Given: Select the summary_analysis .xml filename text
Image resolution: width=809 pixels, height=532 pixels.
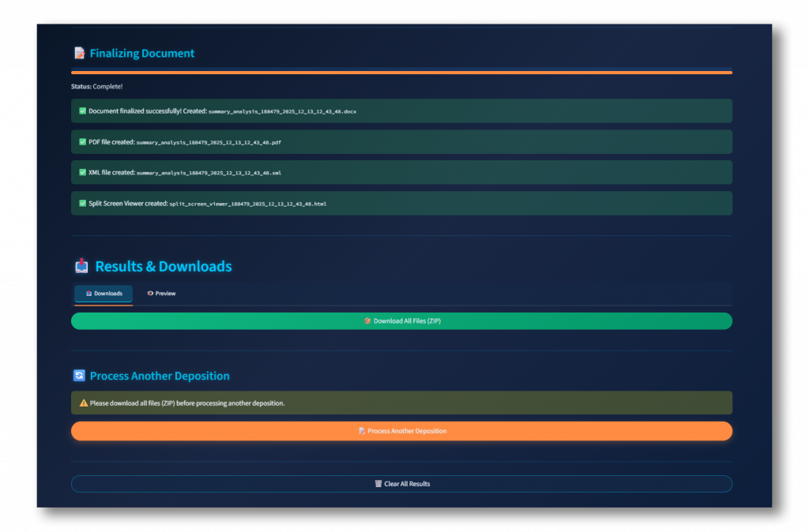Looking at the screenshot, I should tap(209, 172).
